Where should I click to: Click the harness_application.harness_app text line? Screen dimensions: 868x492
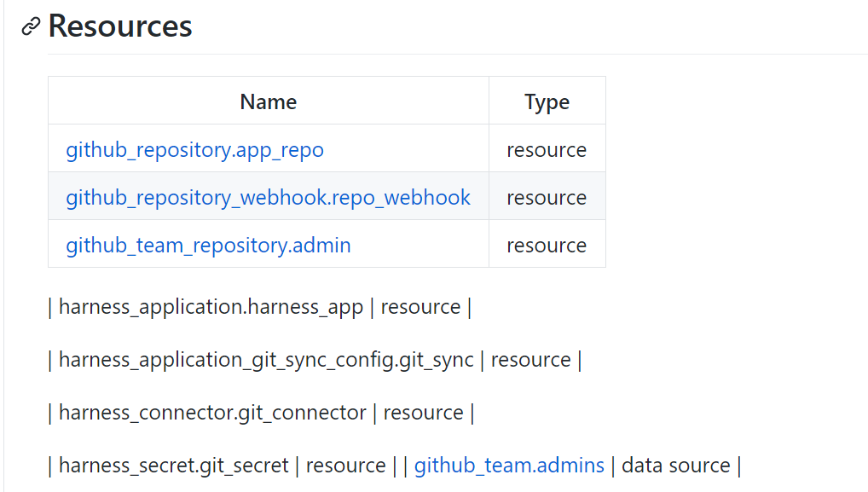pos(259,307)
